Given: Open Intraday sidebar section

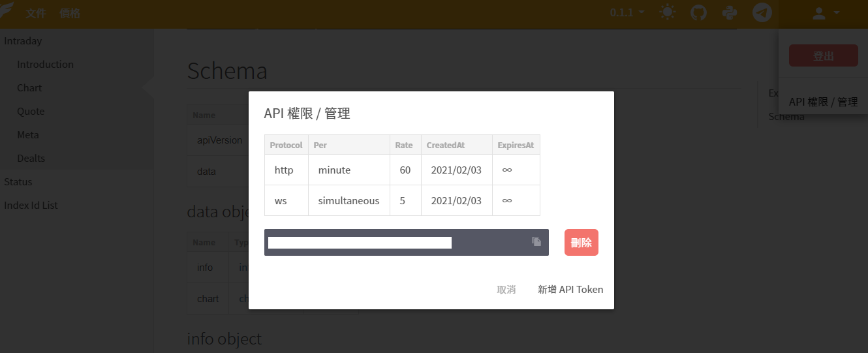Looking at the screenshot, I should point(23,40).
